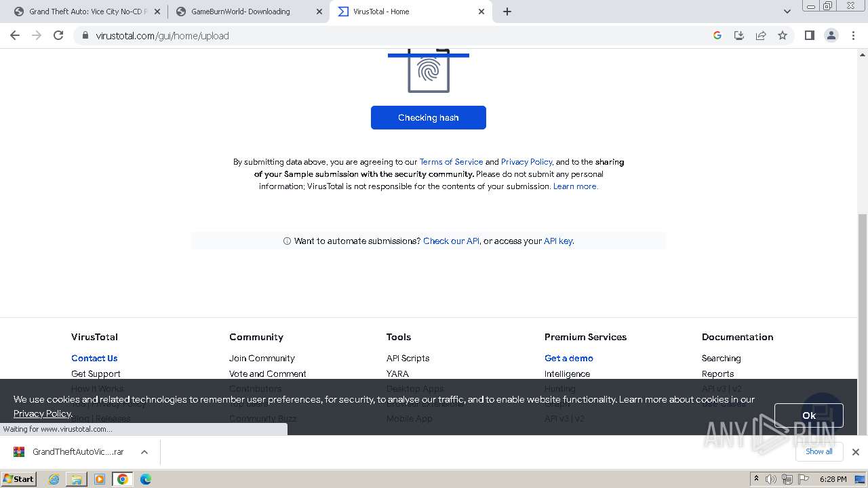
Task: Close the Grand Theft Auto tab
Action: pyautogui.click(x=157, y=12)
